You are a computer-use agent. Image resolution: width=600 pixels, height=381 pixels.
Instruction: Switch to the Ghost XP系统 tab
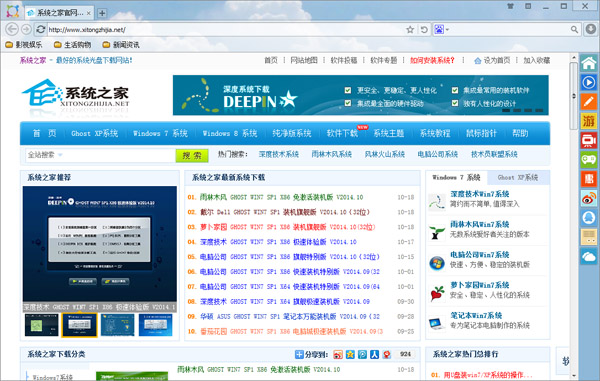click(x=518, y=177)
